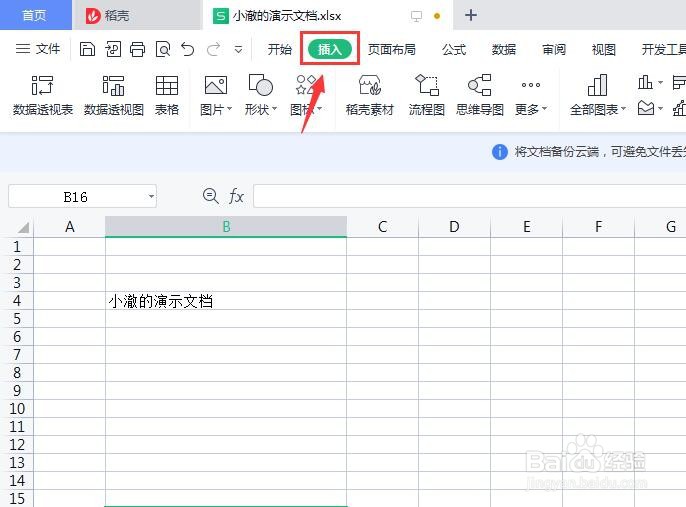Expand the 图片 dropdown arrow

click(229, 108)
